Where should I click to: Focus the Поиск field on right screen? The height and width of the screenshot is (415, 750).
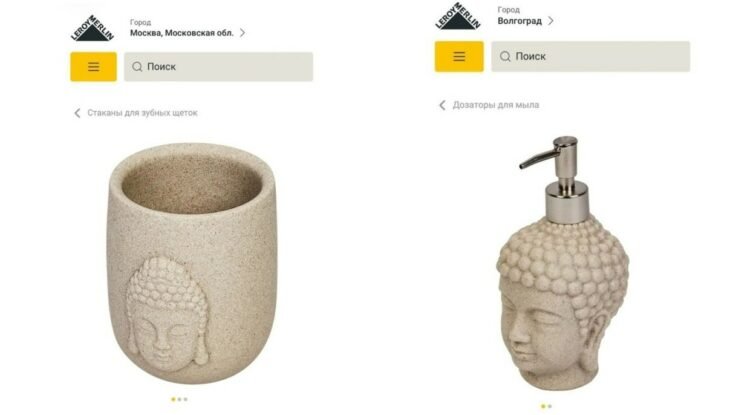(590, 56)
